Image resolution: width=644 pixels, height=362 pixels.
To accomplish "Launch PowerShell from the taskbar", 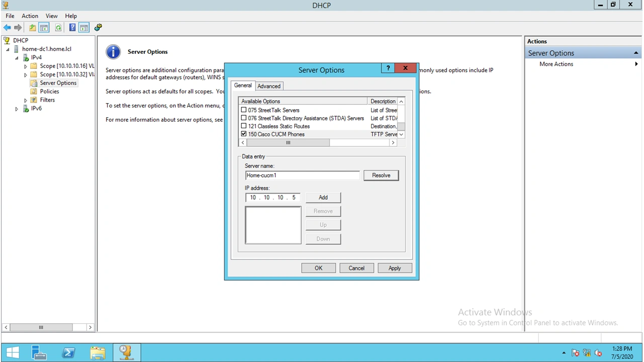I will tap(68, 352).
